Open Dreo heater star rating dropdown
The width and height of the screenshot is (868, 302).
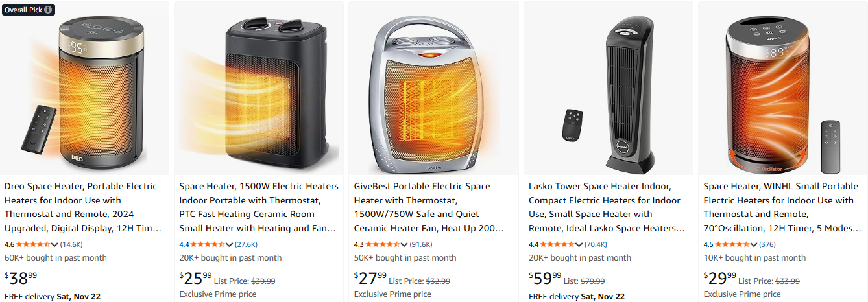click(x=54, y=245)
